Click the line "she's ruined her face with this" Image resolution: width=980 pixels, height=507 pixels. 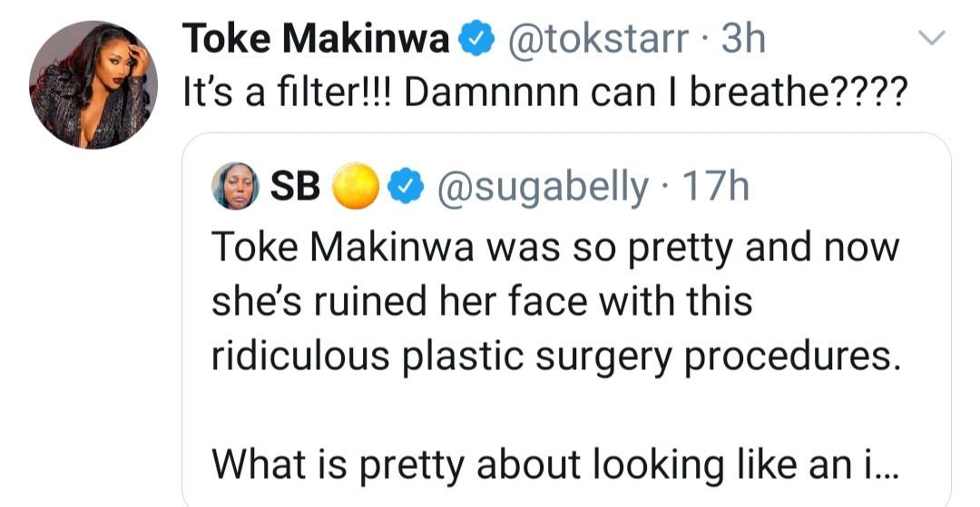point(481,302)
